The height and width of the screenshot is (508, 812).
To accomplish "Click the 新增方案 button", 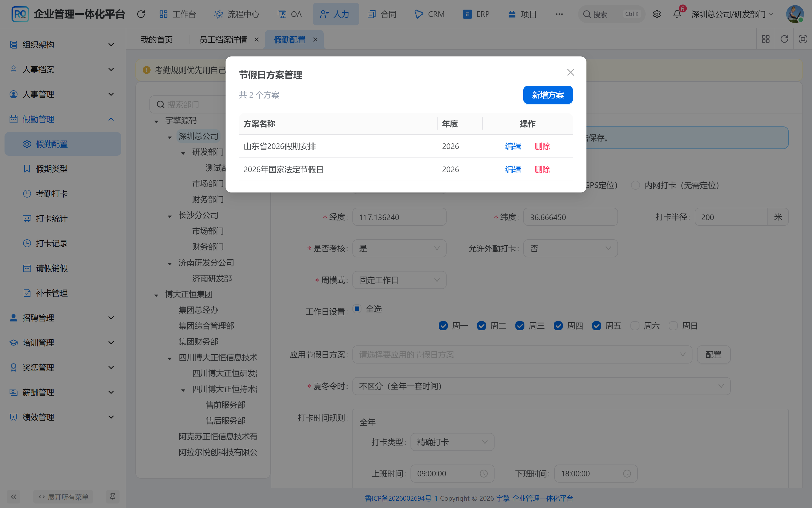I will pos(548,95).
